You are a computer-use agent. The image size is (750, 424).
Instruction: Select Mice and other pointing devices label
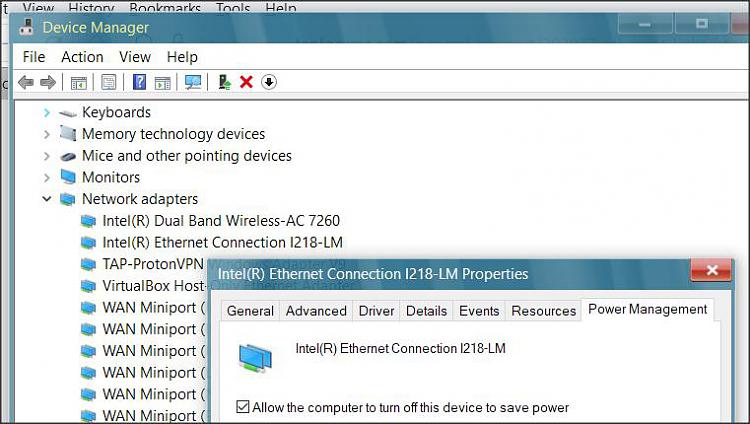pos(187,156)
